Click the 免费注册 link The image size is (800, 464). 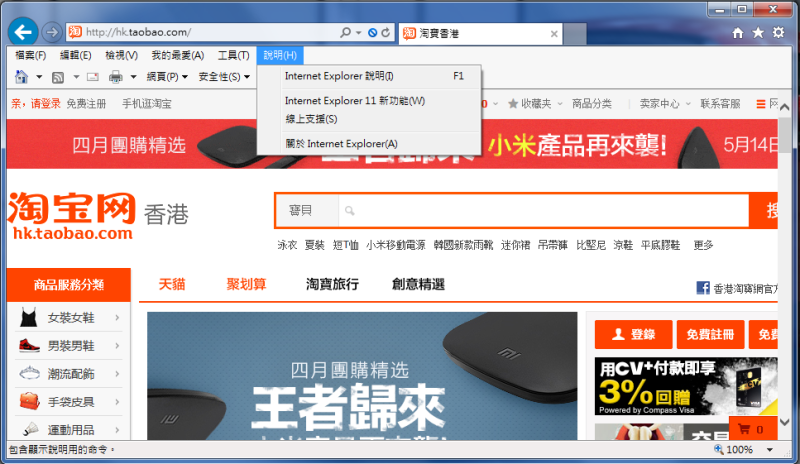point(86,104)
